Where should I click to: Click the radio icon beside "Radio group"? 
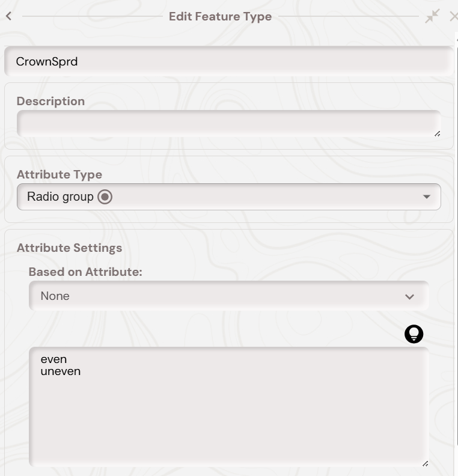coord(105,197)
